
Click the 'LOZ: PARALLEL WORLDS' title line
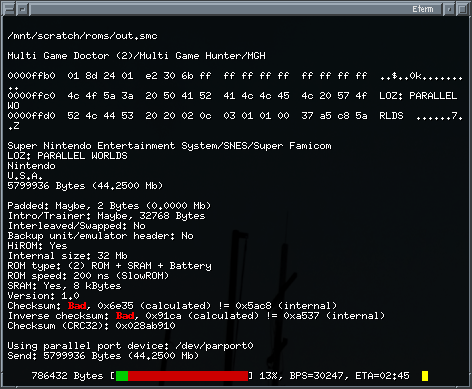[x=67, y=156]
